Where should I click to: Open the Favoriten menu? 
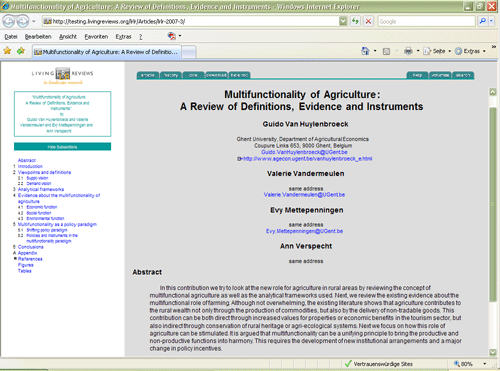click(96, 37)
